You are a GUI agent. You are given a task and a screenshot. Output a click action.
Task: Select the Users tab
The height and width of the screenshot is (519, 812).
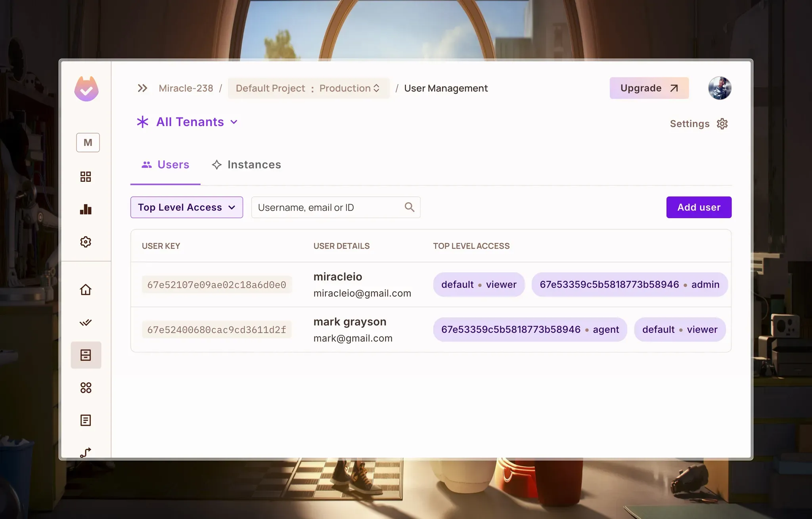pos(165,165)
